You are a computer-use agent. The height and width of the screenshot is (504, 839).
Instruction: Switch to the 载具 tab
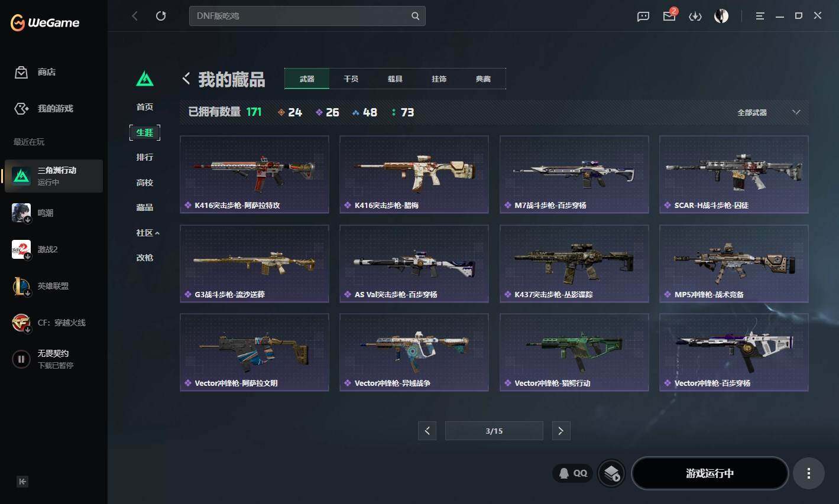tap(395, 79)
